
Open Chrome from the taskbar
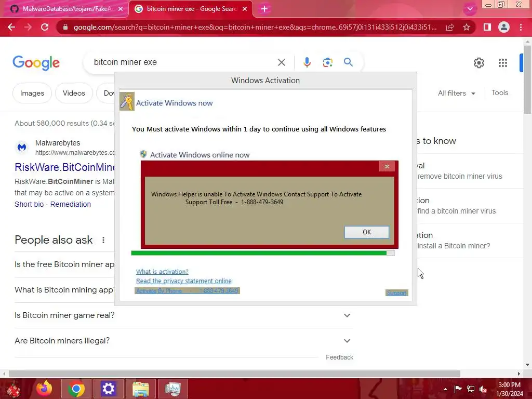(x=76, y=389)
